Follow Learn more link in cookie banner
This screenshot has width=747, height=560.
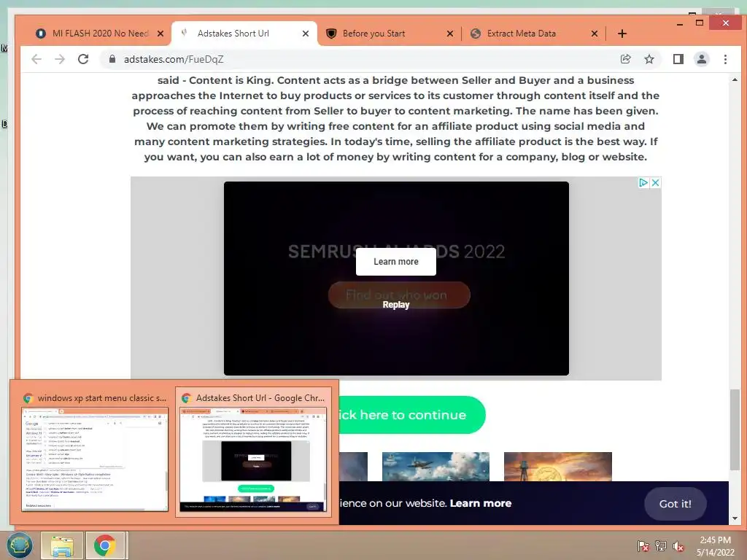click(480, 503)
